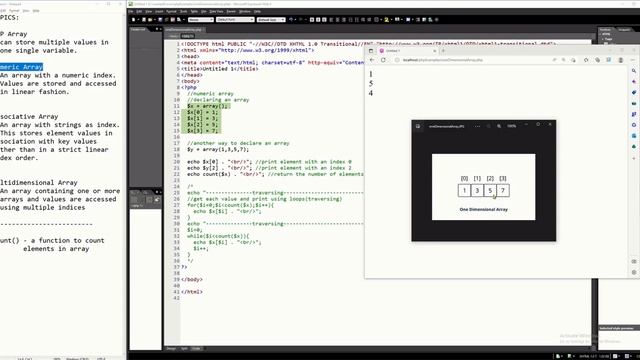The width and height of the screenshot is (640, 360).
Task: Click the Undo toolbar icon
Action: [x=291, y=20]
